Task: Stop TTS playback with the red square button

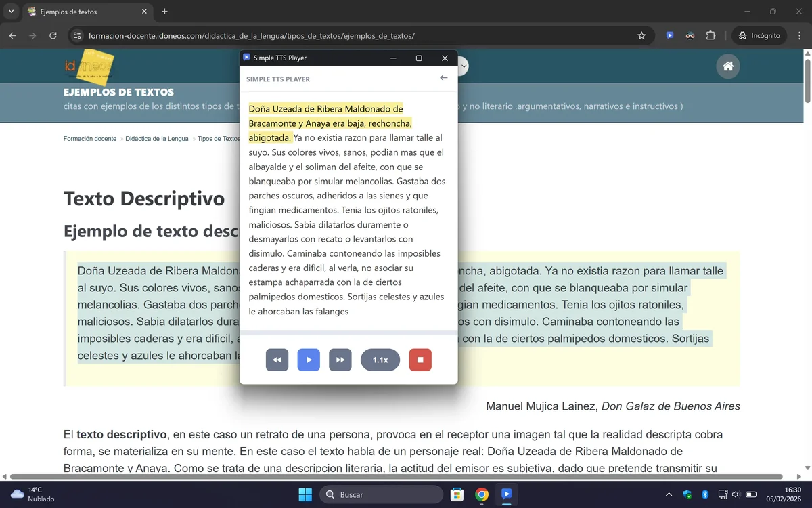Action: 420,360
